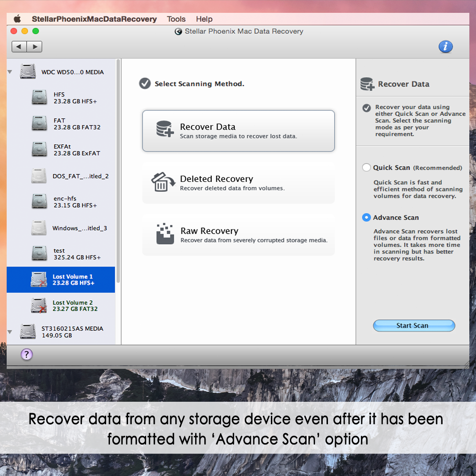The width and height of the screenshot is (476, 476).
Task: Click 'Advance Scan recovers lost files' description
Action: pyautogui.click(x=417, y=245)
